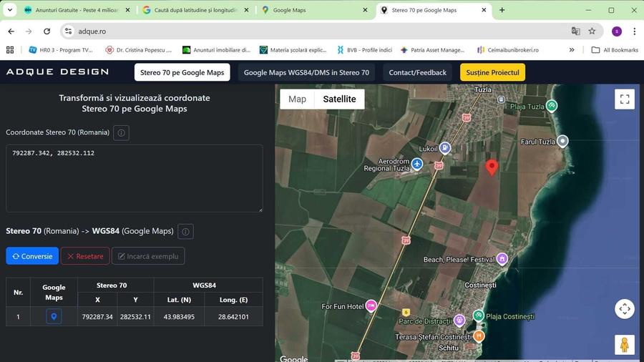644x362 pixels.
Task: Switch to the Caută după latitudine browser tab
Action: tap(195, 10)
